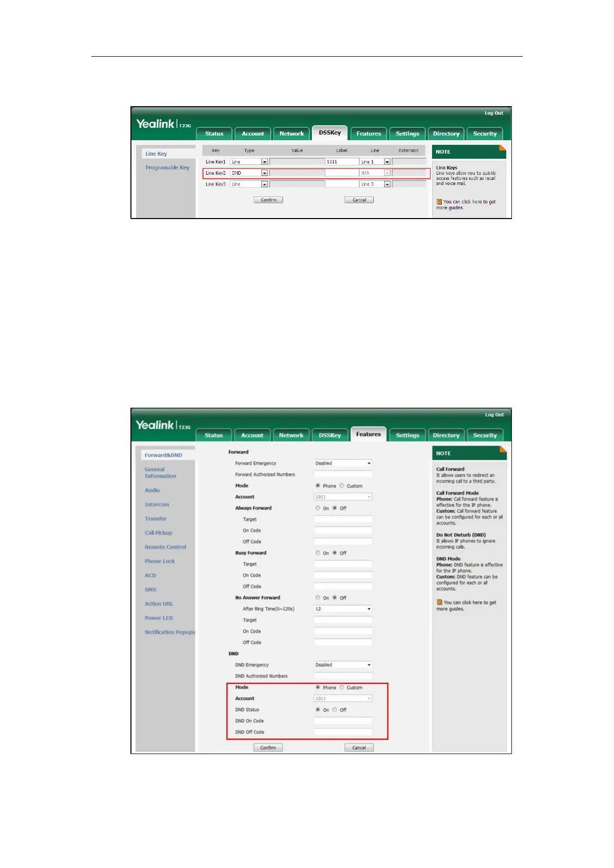The height and width of the screenshot is (868, 614).
Task: Open the Network tab on the Features page
Action: (x=291, y=435)
